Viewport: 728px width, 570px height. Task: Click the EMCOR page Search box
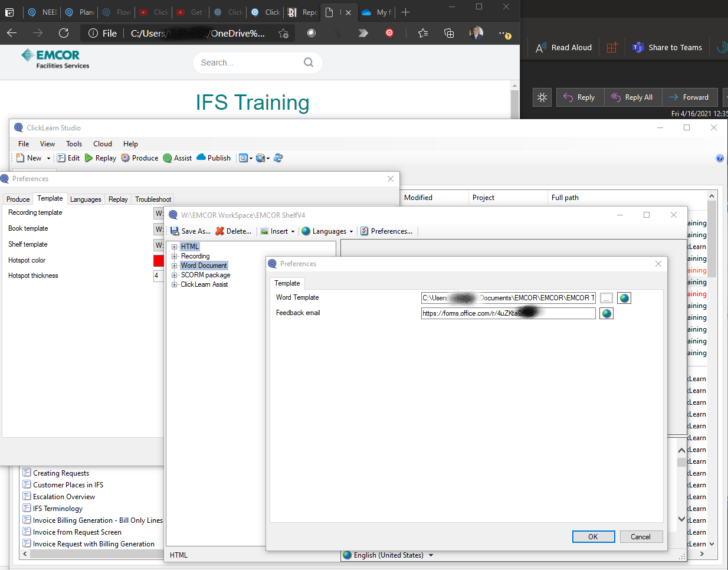tap(257, 63)
